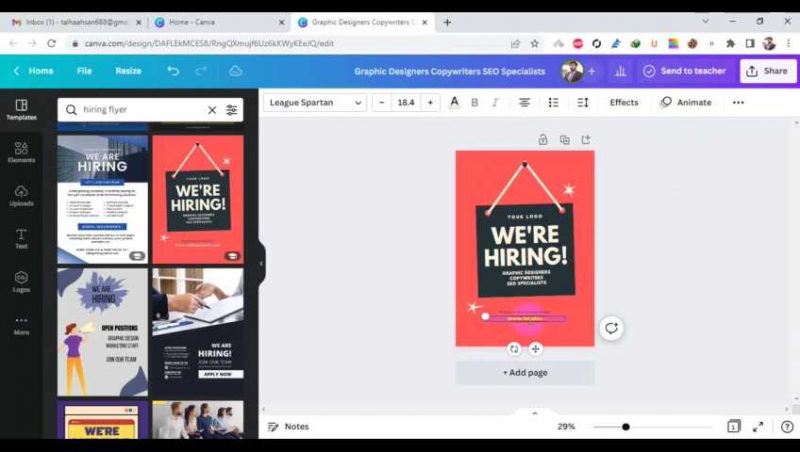Screen dimensions: 800x452
Task: Toggle italic text formatting
Action: tap(494, 102)
